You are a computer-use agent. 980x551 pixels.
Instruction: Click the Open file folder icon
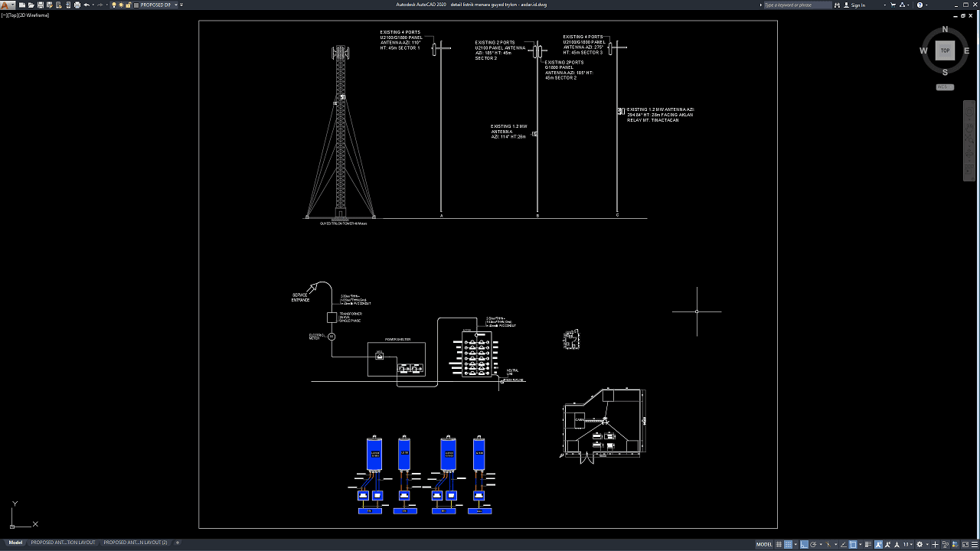tap(30, 5)
